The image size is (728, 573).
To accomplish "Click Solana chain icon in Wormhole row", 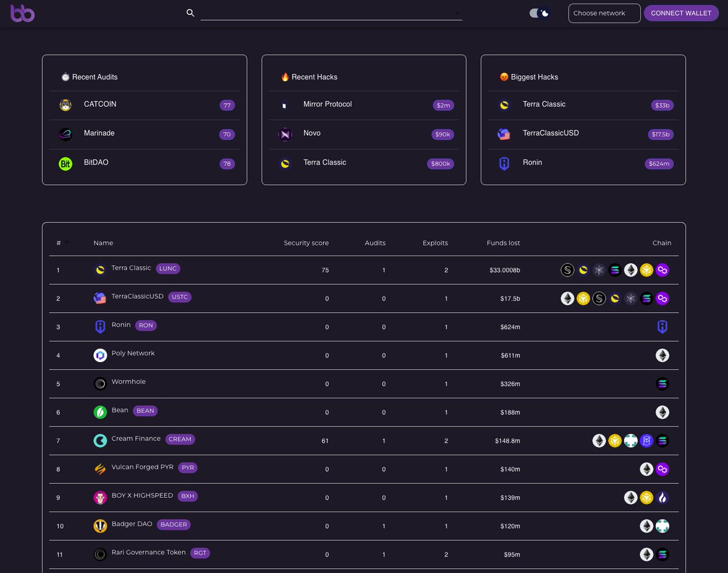I will [x=662, y=384].
